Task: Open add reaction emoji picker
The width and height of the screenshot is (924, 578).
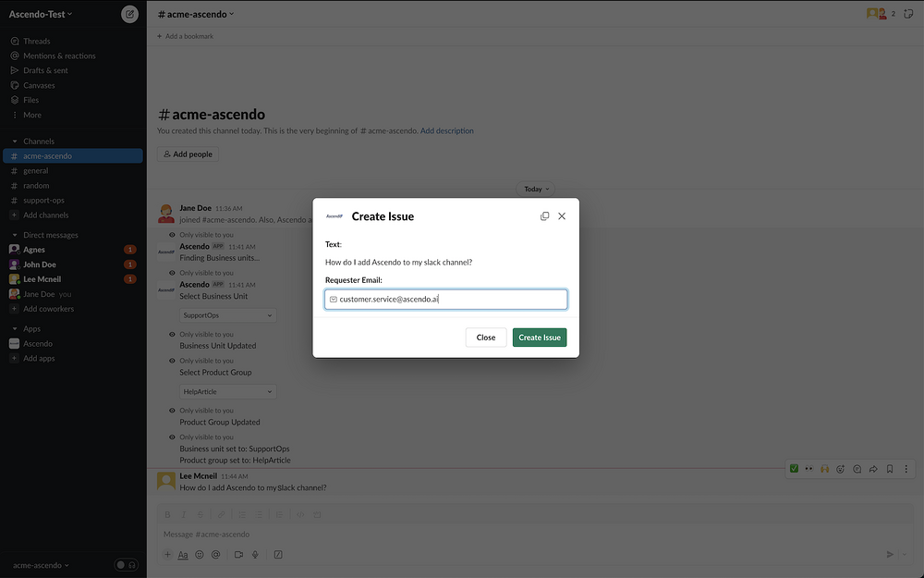Action: click(841, 469)
